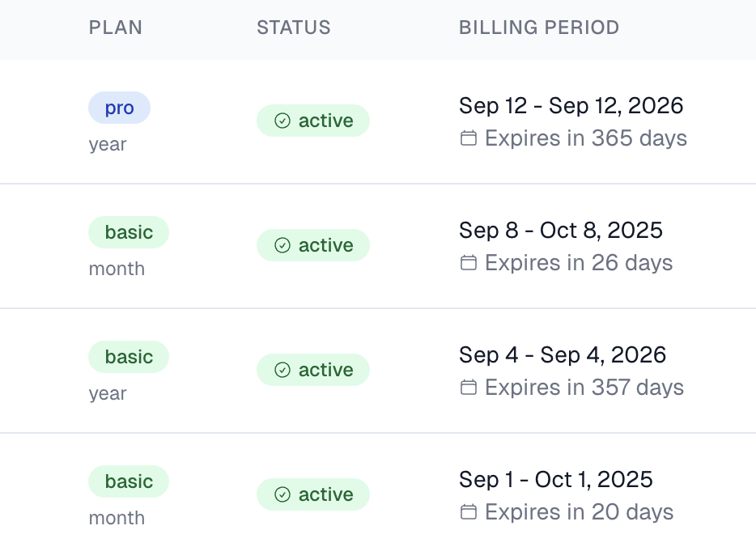Image resolution: width=756 pixels, height=547 pixels.
Task: Click the calendar icon beside Expires in 20 days
Action: 468,512
